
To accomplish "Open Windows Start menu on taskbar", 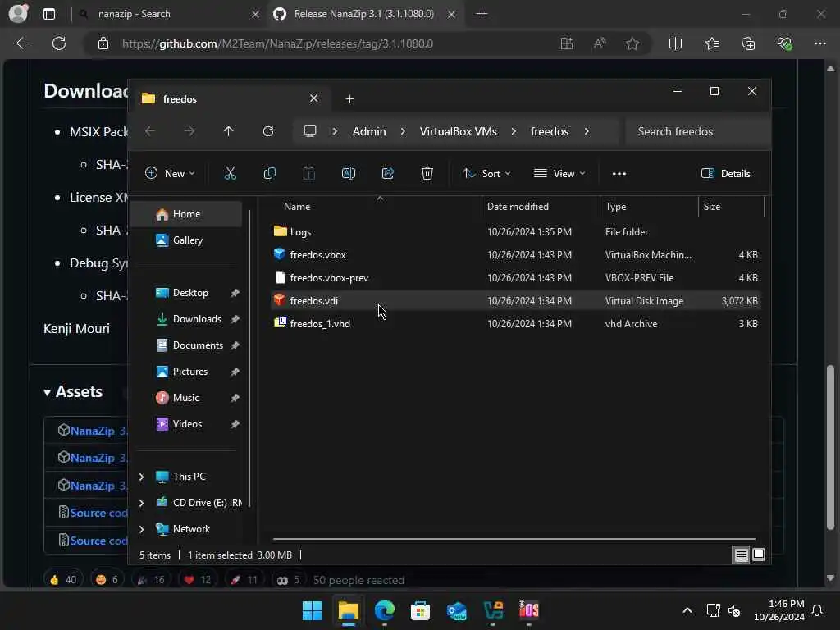I will tap(312, 610).
